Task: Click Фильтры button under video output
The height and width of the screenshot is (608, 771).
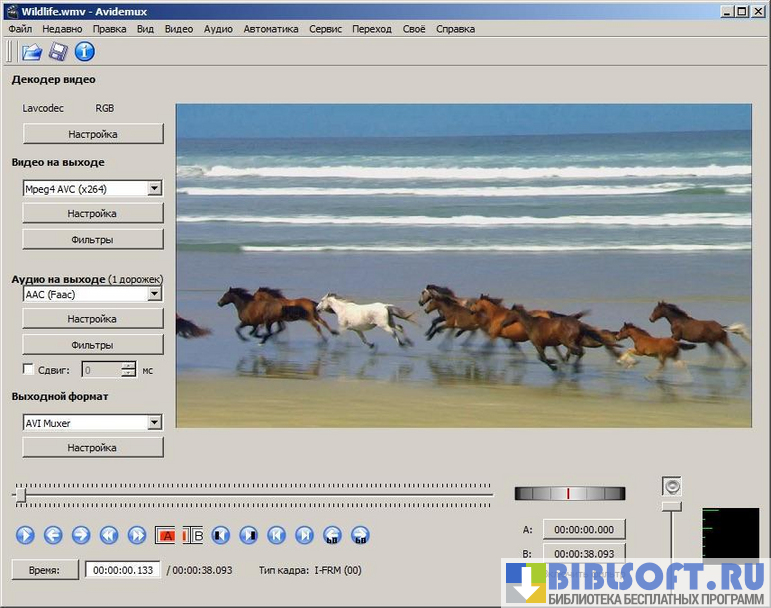Action: [x=92, y=240]
